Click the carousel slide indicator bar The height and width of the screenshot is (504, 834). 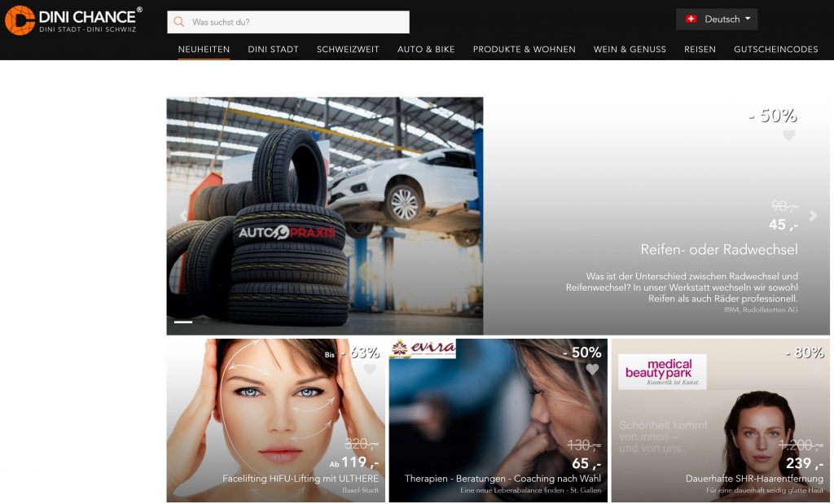point(183,322)
